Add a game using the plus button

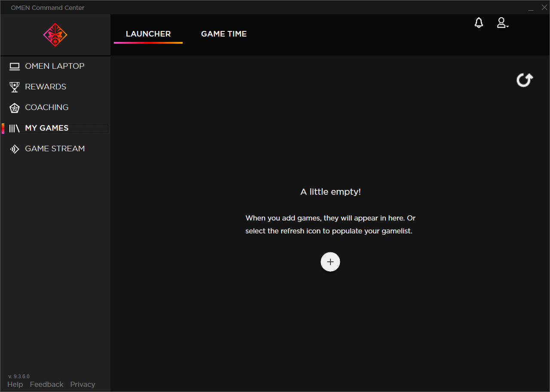[x=330, y=262]
